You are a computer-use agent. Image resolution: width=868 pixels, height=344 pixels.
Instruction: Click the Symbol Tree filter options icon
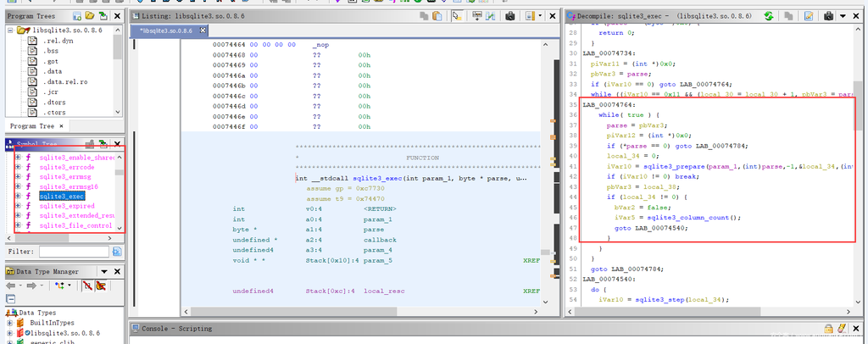[x=117, y=252]
